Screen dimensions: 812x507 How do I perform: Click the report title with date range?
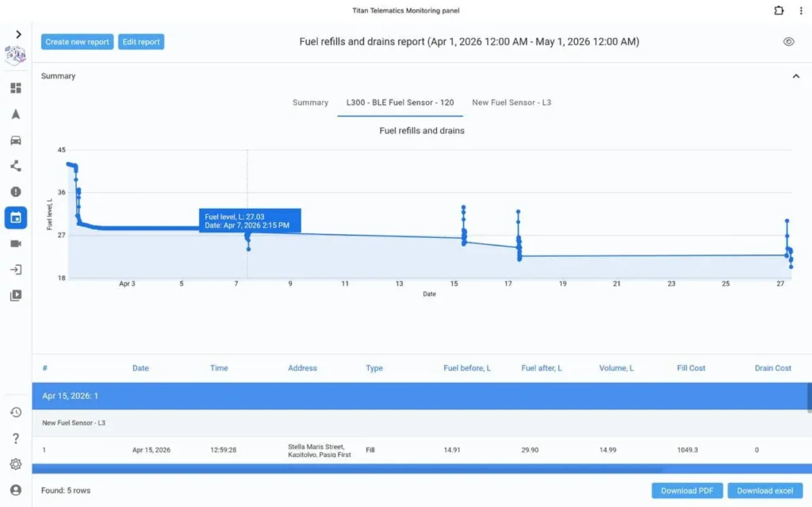coord(469,42)
